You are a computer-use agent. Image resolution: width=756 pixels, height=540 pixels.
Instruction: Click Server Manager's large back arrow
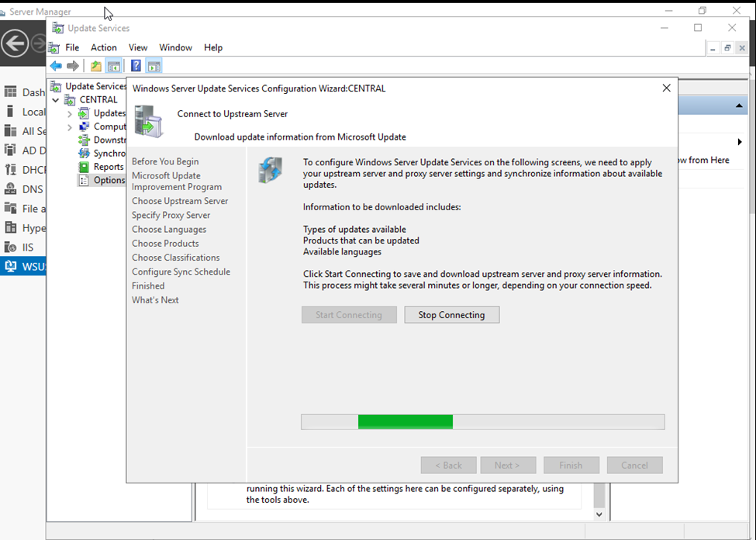[x=16, y=43]
